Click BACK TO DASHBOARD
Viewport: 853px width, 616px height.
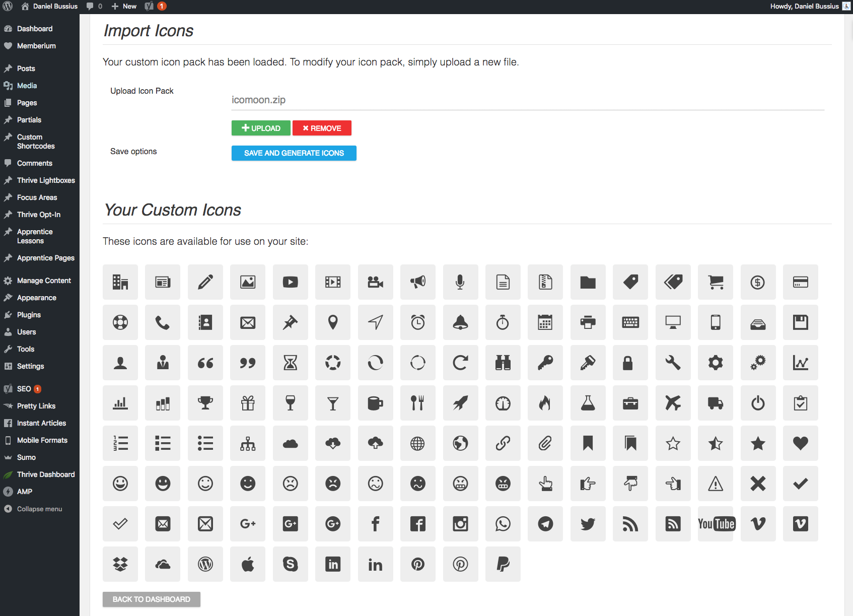point(151,599)
